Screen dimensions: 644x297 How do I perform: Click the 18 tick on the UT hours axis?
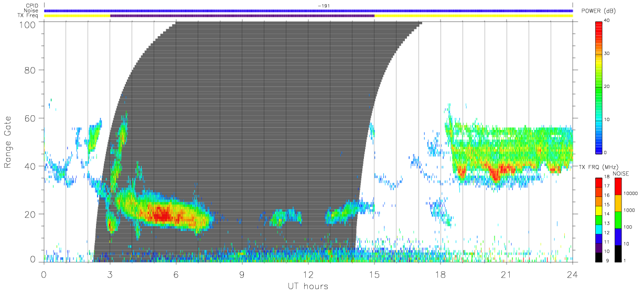pos(441,274)
